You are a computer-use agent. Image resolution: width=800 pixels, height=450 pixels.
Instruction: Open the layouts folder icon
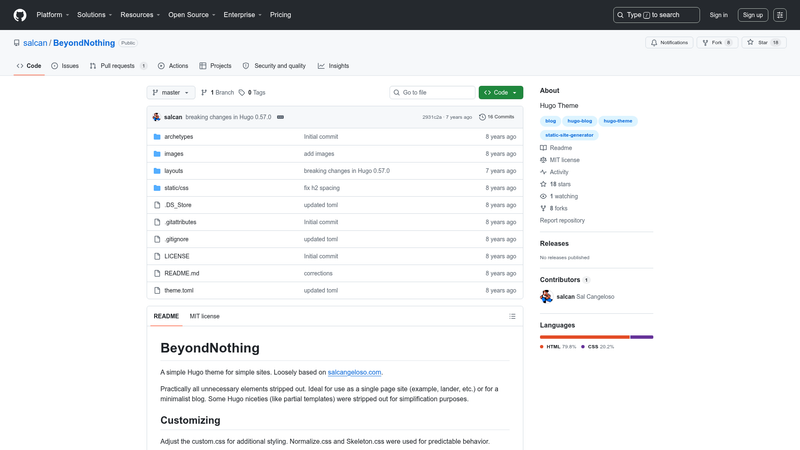(x=157, y=171)
